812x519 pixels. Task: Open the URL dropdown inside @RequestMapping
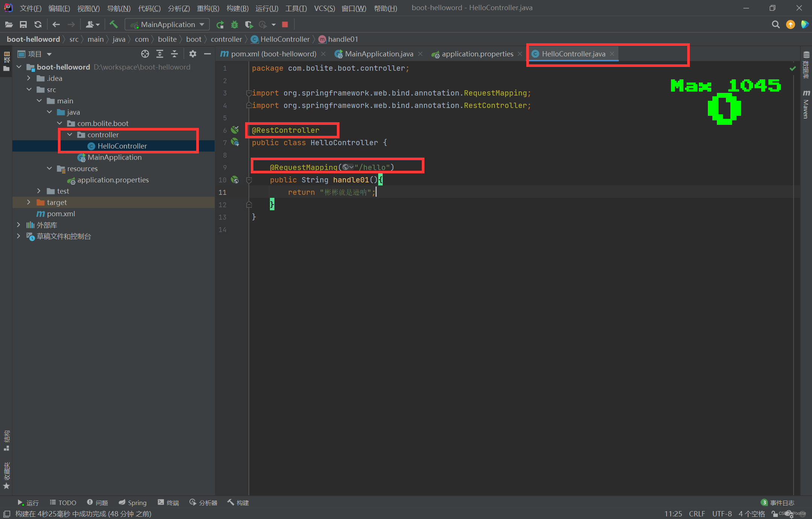click(x=348, y=167)
